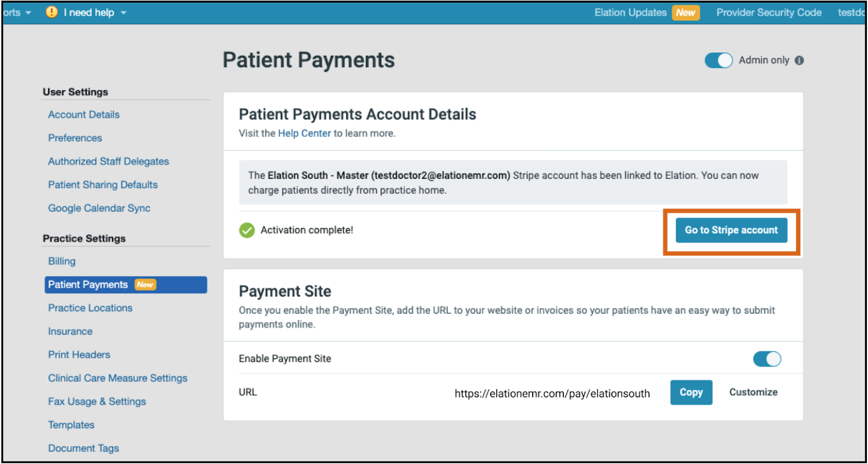Select Patient Payments in the sidebar
This screenshot has height=464, width=868.
[87, 285]
